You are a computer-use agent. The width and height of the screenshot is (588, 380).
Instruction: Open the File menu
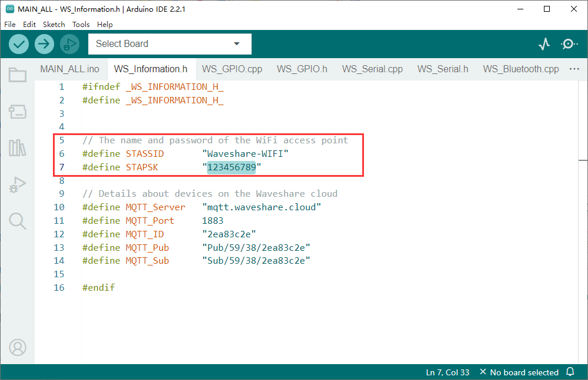(x=10, y=24)
